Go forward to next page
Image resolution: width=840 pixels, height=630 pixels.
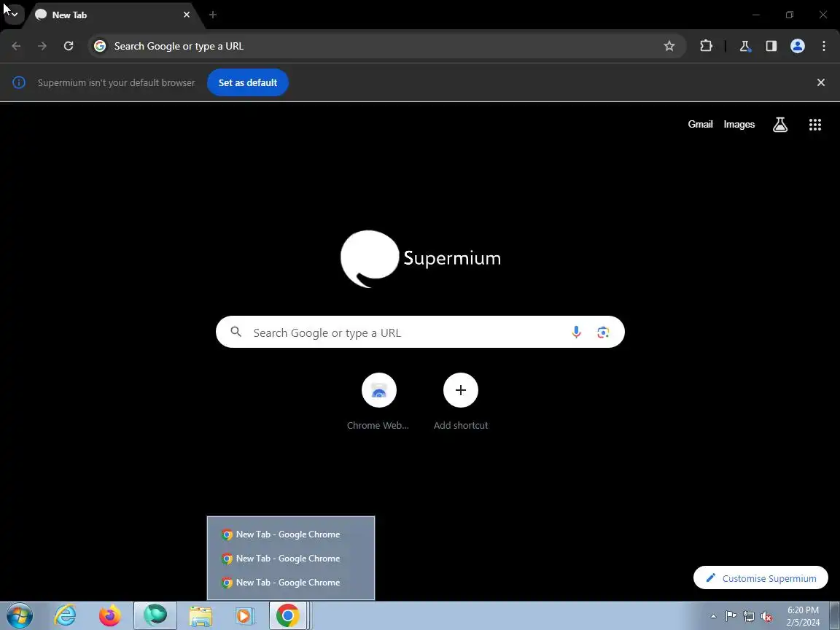(x=42, y=46)
